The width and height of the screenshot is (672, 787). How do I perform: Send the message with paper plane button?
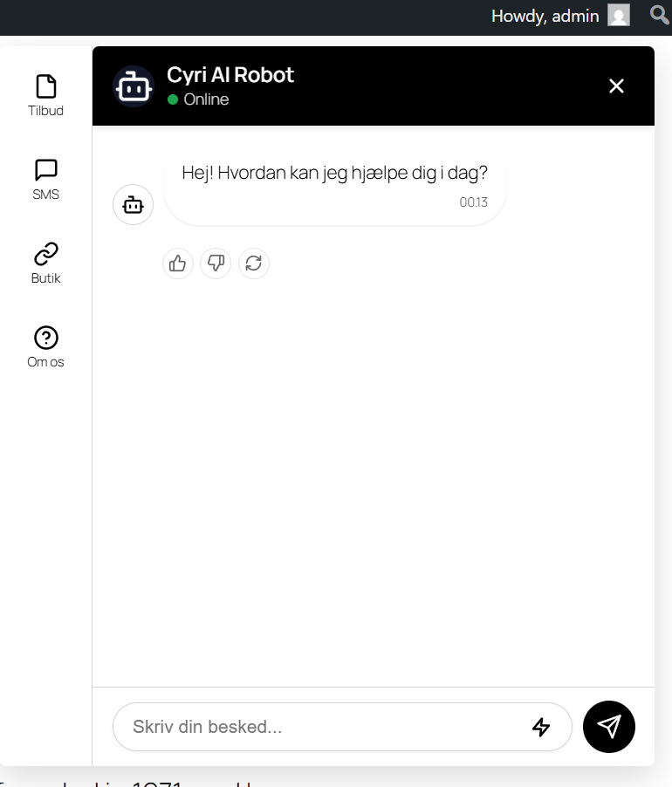(609, 726)
